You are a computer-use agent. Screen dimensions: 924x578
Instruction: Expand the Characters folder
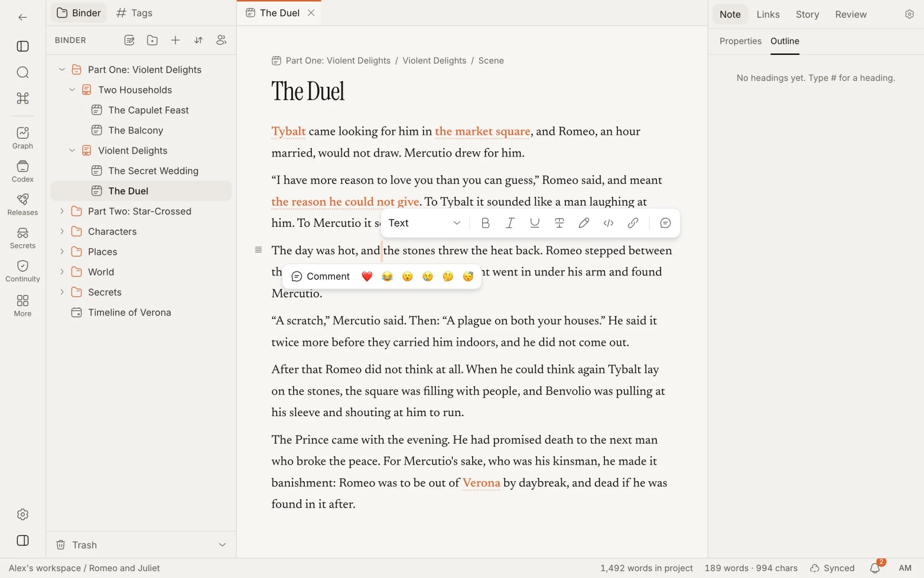62,232
